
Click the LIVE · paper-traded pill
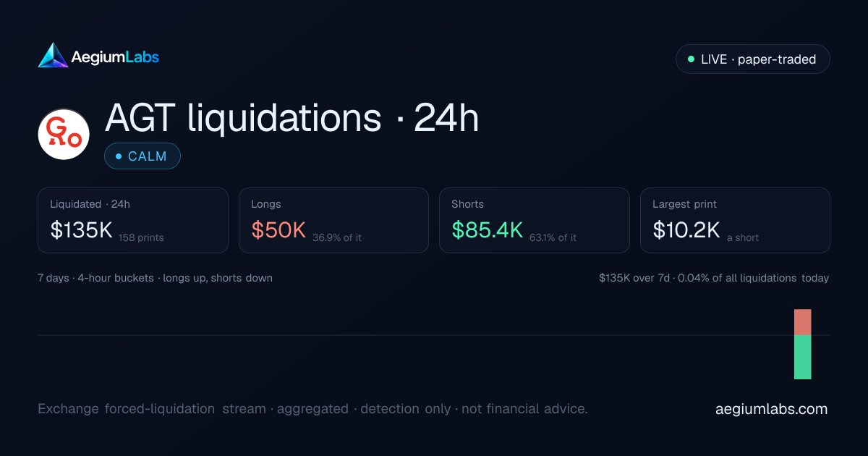pos(752,59)
